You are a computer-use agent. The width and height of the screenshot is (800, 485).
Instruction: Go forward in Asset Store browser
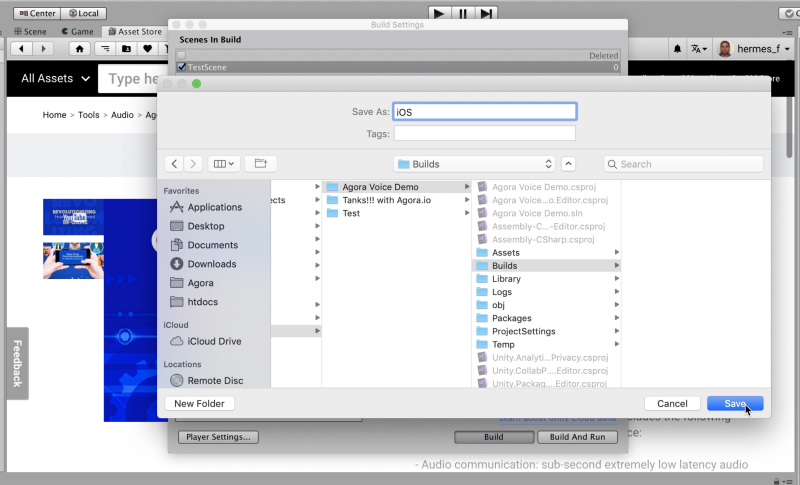coord(43,49)
